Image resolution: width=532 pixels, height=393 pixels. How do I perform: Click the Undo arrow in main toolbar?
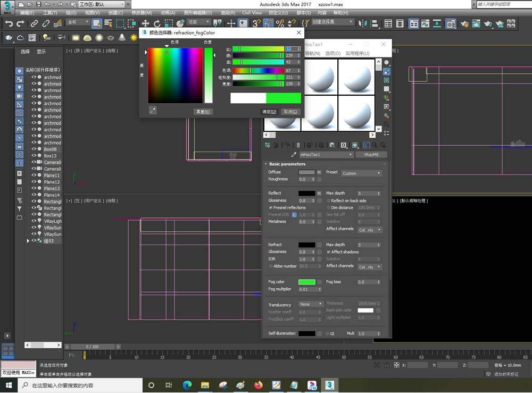click(x=9, y=23)
